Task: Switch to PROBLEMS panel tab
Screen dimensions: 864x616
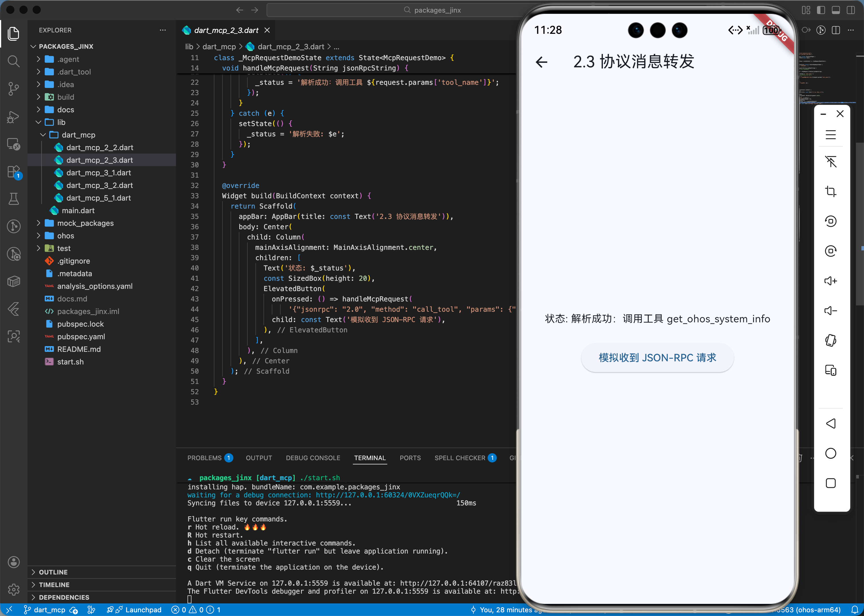Action: (x=204, y=458)
